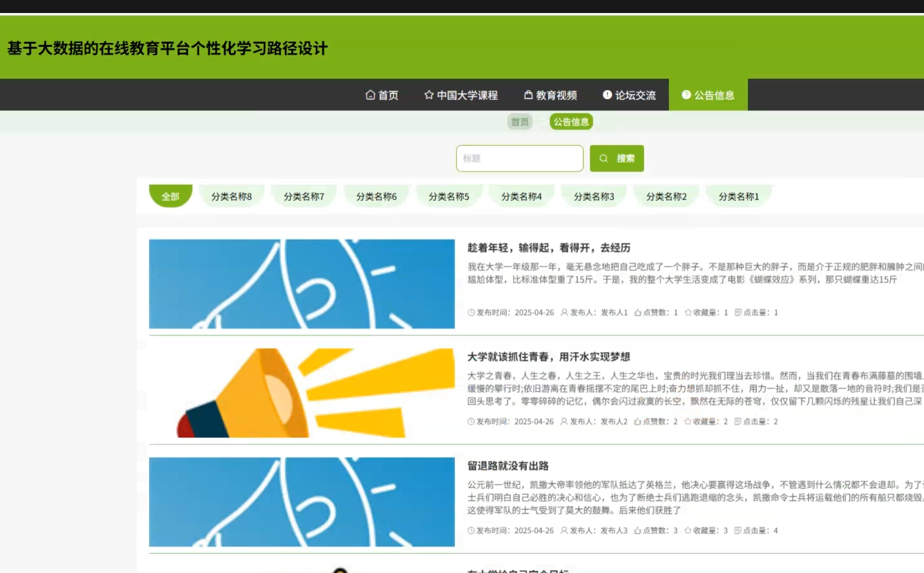Image resolution: width=924 pixels, height=573 pixels.
Task: Click the person icon before 发布人: 发布人3
Action: 564,530
